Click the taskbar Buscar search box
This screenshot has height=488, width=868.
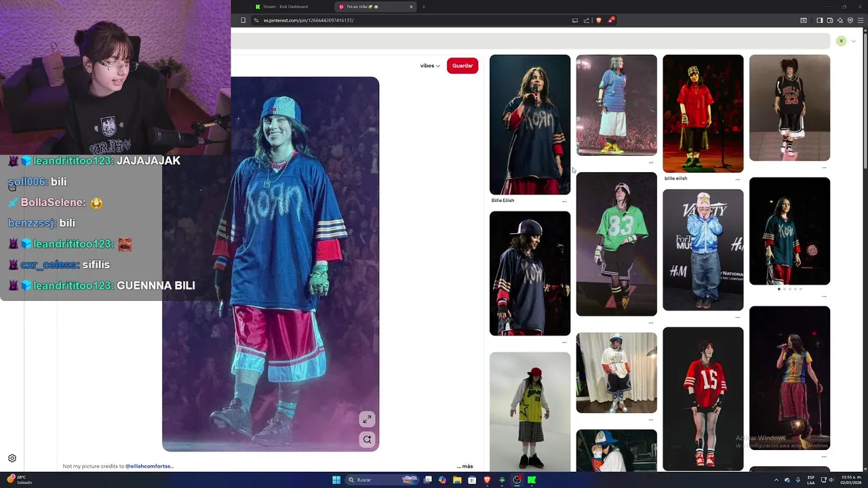[383, 480]
